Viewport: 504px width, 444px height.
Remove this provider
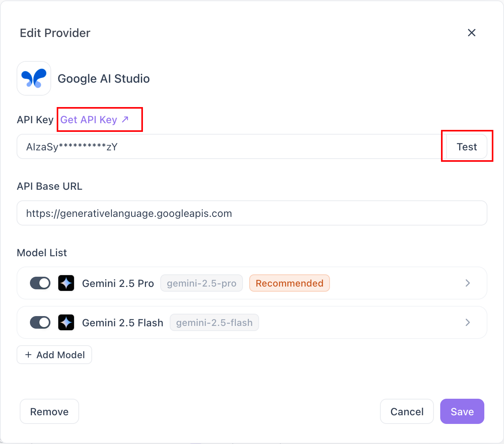[49, 411]
